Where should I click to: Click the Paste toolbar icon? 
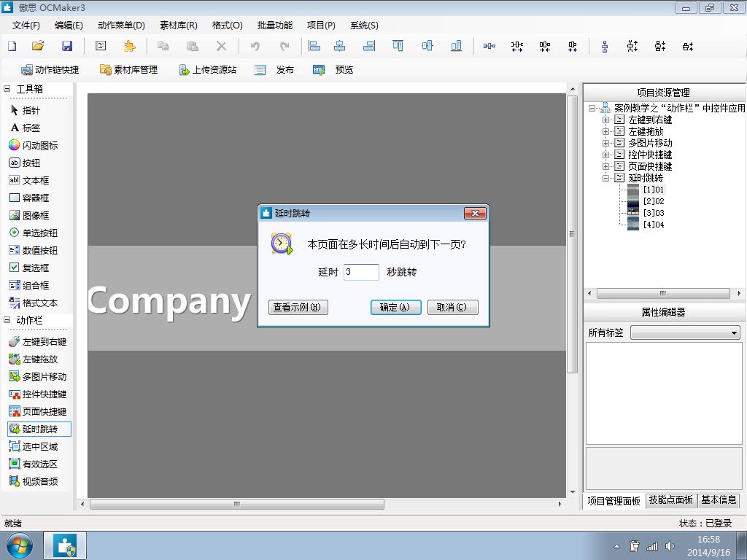(192, 46)
